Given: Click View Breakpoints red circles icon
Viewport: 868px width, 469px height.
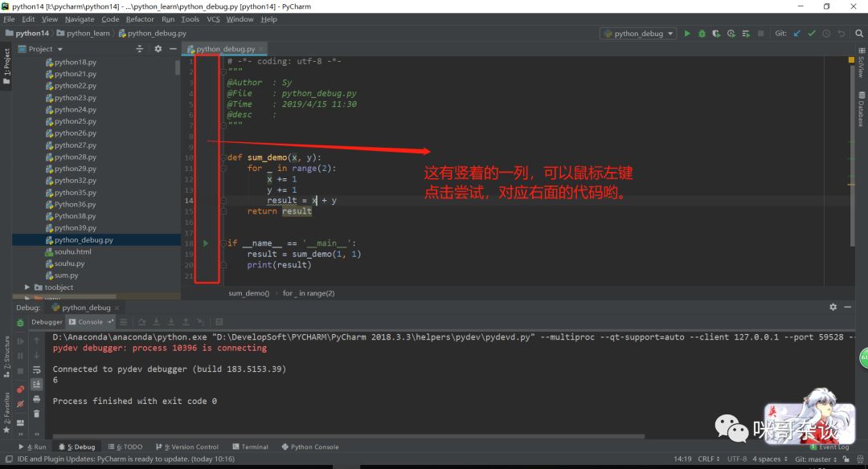Looking at the screenshot, I should 20,389.
